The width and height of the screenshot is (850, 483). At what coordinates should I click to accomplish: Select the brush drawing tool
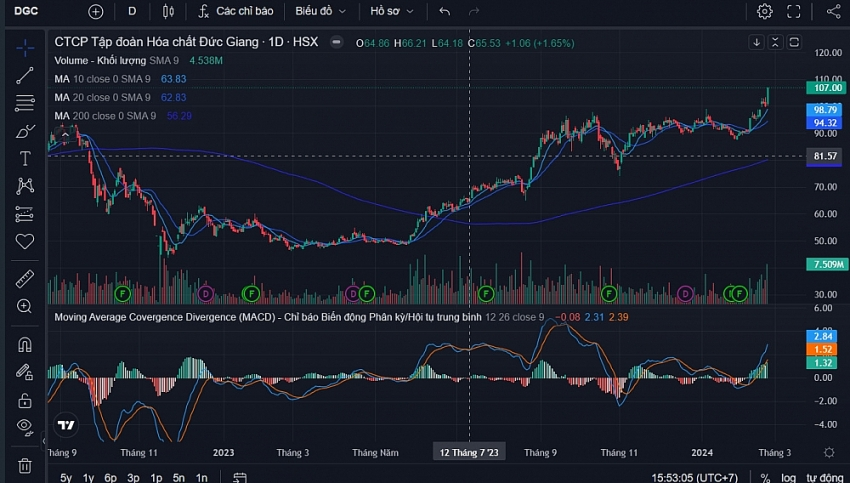tap(25, 131)
